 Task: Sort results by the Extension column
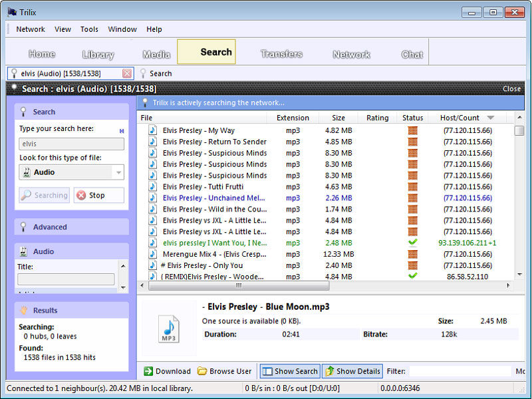pos(293,118)
